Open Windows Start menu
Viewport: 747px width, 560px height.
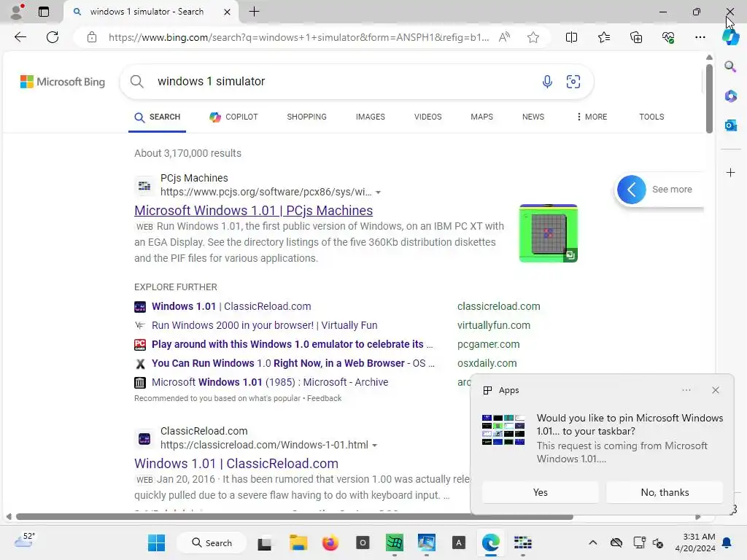click(x=156, y=542)
